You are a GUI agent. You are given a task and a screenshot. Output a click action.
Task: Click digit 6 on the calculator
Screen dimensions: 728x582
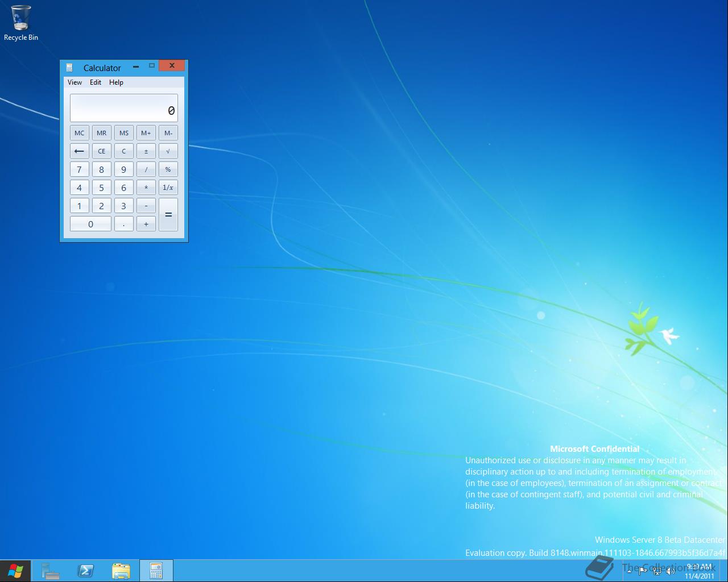click(x=124, y=188)
